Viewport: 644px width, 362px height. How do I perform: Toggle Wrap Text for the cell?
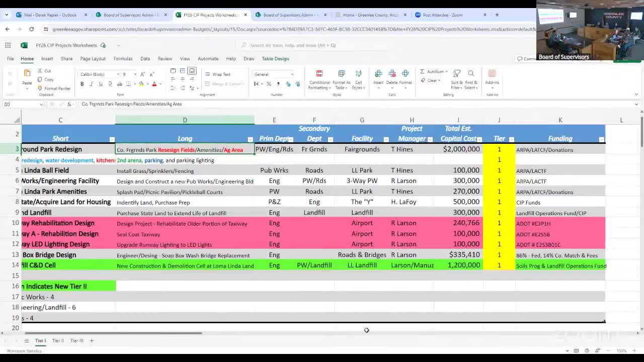click(x=218, y=74)
